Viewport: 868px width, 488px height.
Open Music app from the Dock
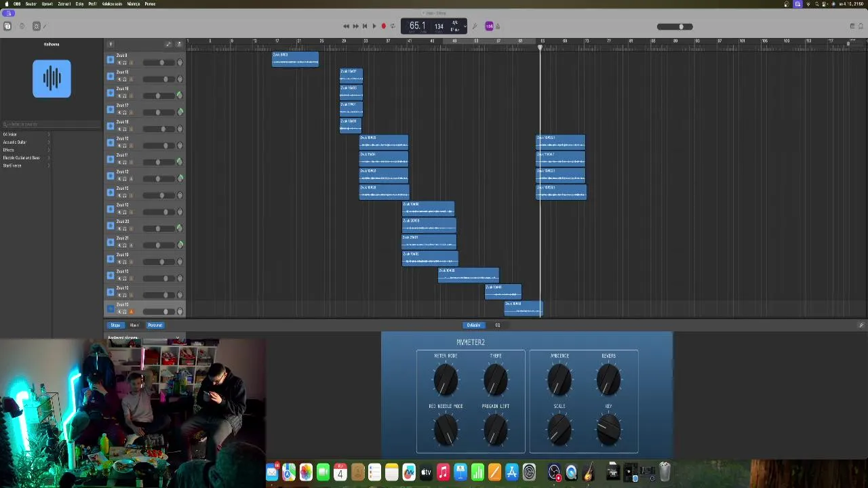pos(443,472)
